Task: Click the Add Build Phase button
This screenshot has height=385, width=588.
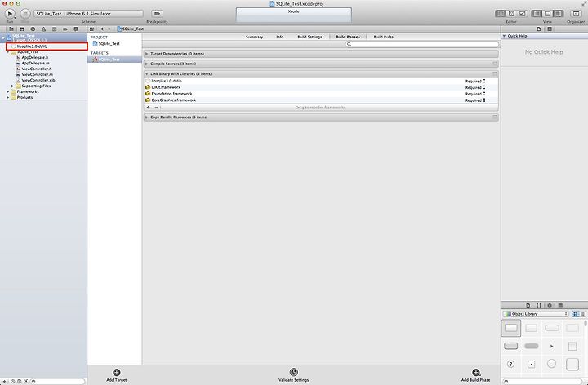Action: click(x=475, y=375)
